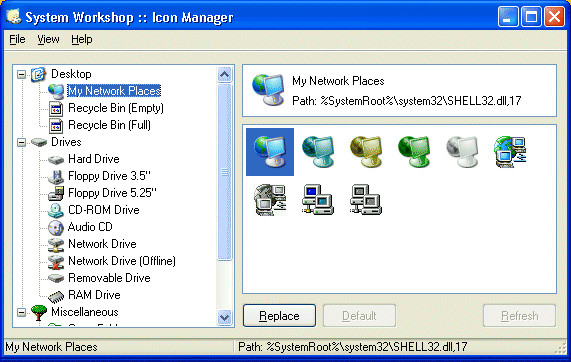Click the info panel SHELL32.dll,17 path text

point(406,101)
